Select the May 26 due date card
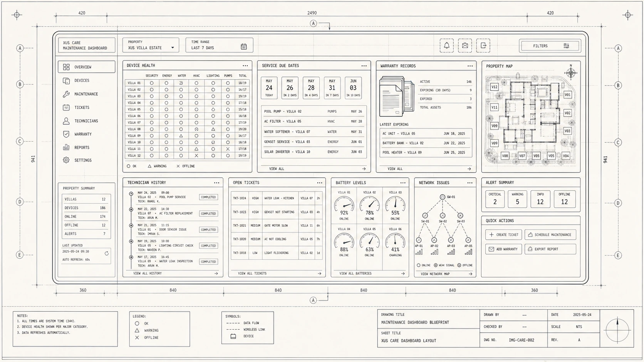Screen dimensions: 644x362 (x=290, y=88)
